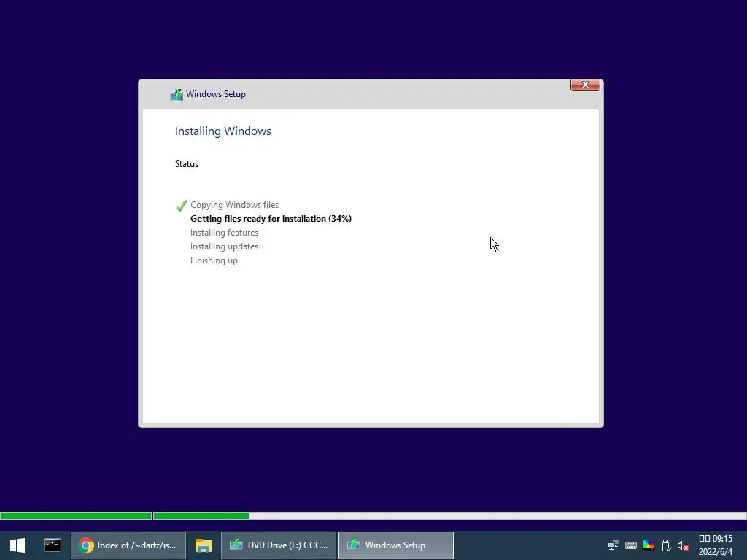Click the green checkmark beside Copying Windows files
This screenshot has height=560, width=747.
point(181,205)
